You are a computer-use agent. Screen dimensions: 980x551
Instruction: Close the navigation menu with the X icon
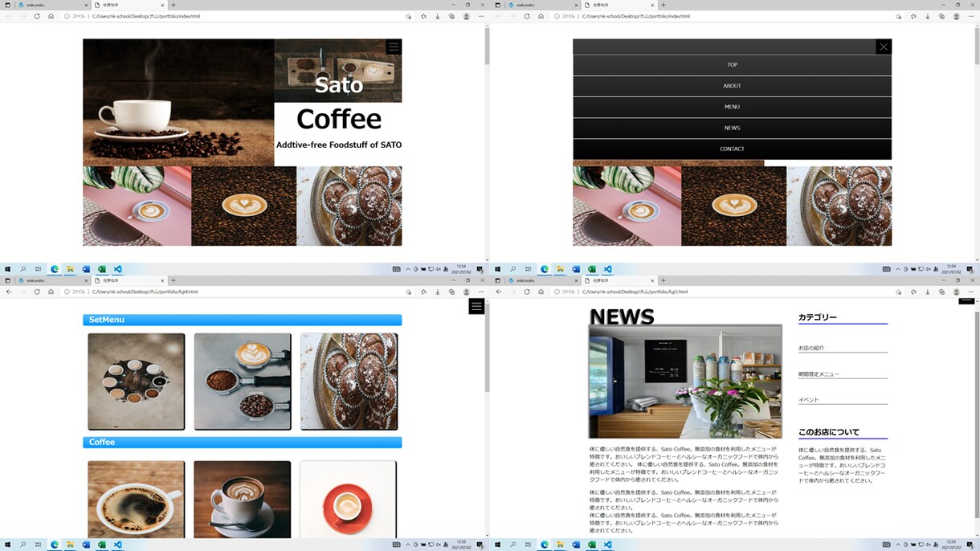tap(884, 47)
